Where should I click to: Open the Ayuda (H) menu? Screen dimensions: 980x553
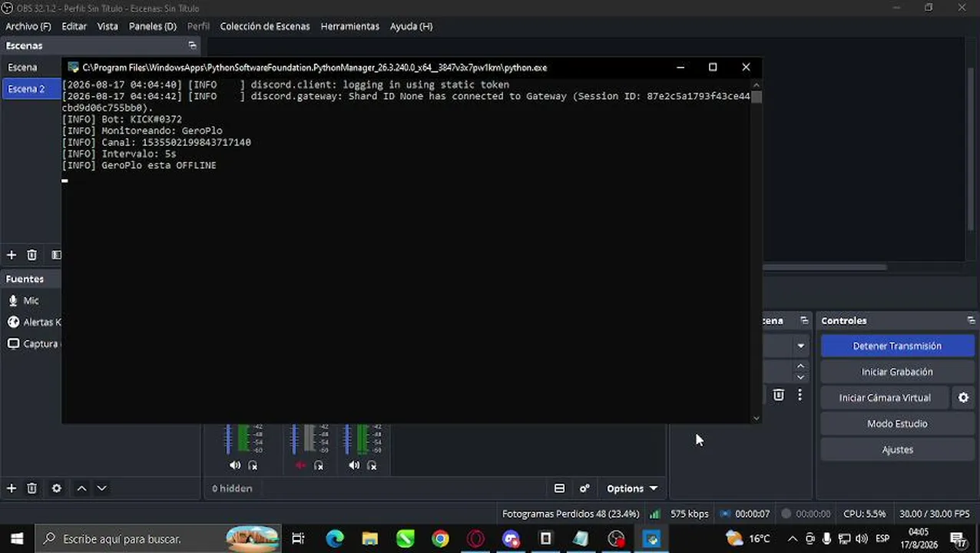(411, 26)
